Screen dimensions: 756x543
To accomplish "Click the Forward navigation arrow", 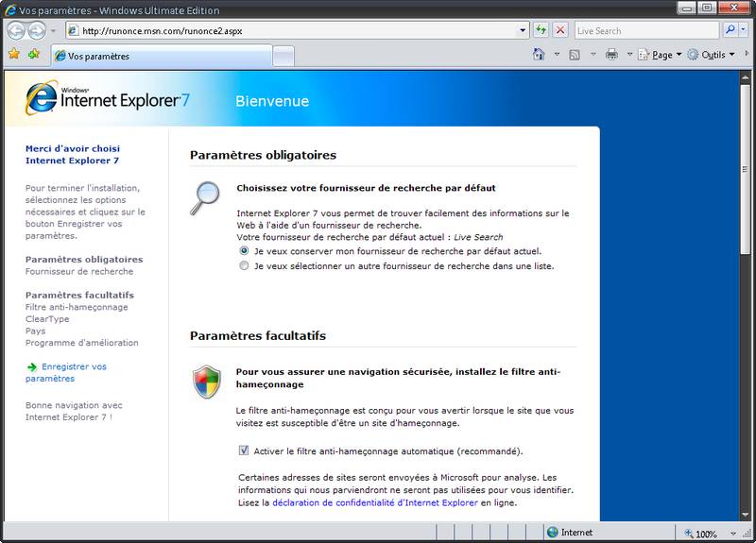I will tap(36, 31).
